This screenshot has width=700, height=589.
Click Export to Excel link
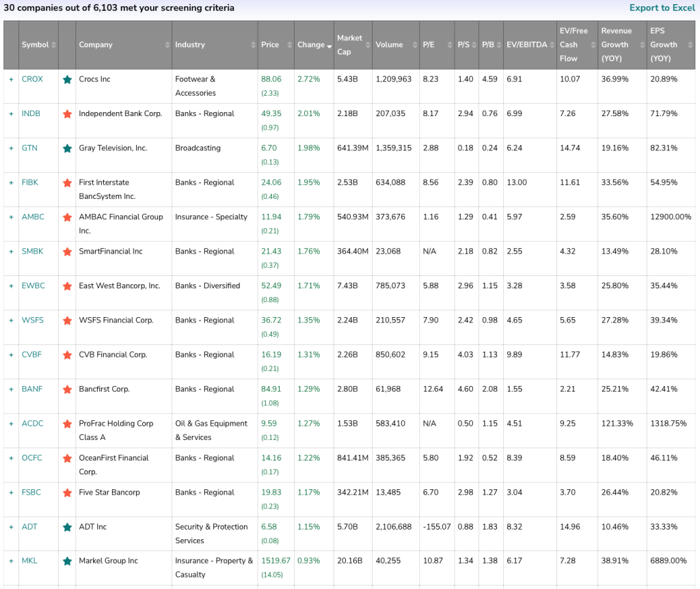(662, 8)
